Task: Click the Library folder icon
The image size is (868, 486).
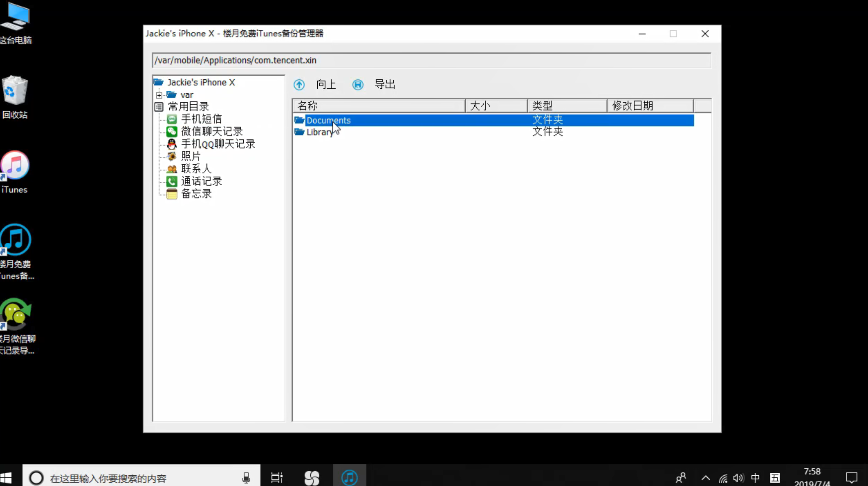Action: 299,132
